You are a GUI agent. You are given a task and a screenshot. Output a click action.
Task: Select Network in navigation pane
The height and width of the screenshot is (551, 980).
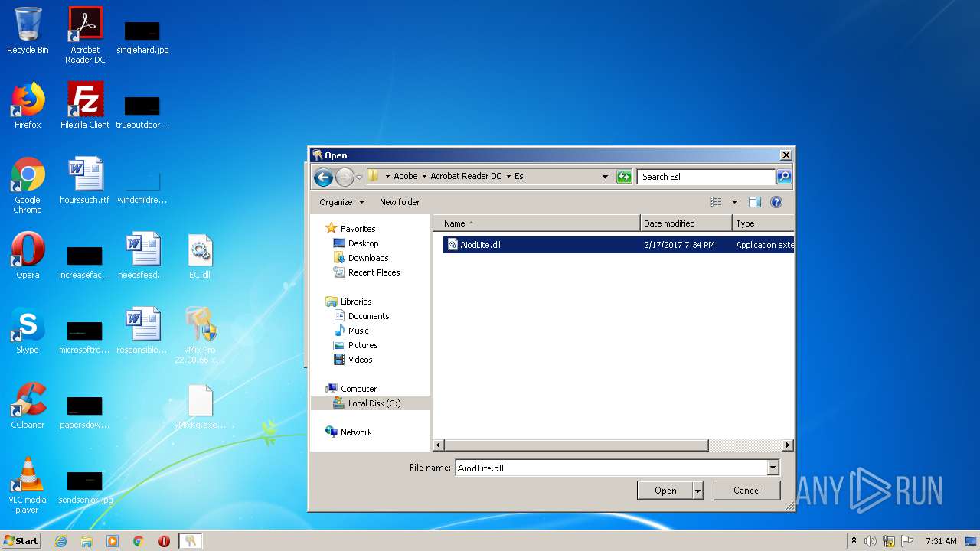click(x=356, y=432)
